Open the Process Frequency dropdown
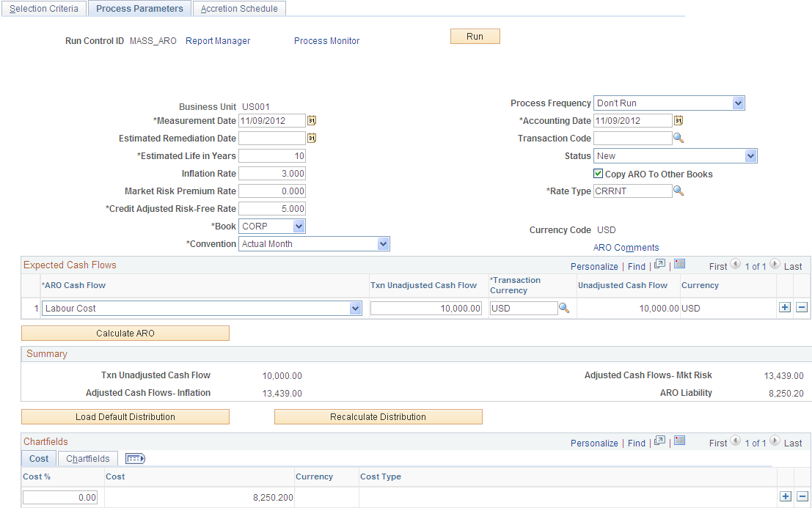812x508 pixels. (x=668, y=103)
